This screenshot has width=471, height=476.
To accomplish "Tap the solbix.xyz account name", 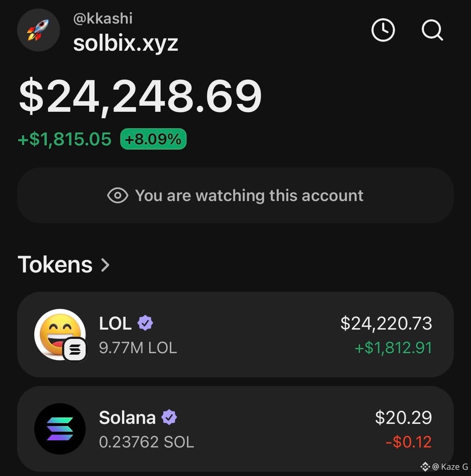I will (x=126, y=43).
